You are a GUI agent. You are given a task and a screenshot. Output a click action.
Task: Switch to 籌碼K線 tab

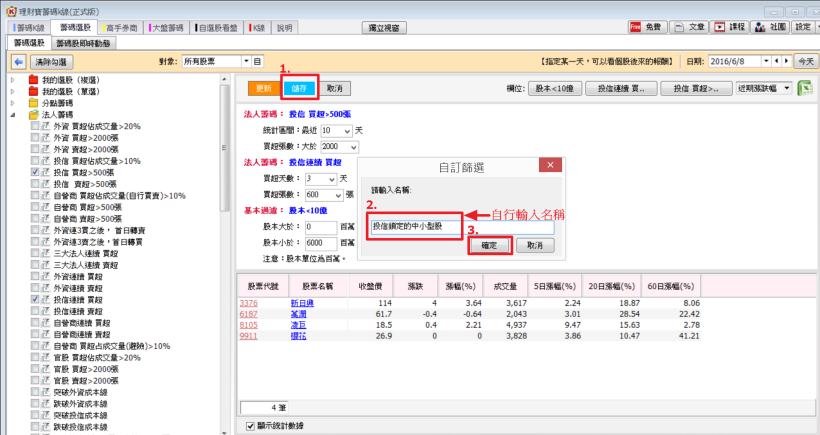pos(29,28)
